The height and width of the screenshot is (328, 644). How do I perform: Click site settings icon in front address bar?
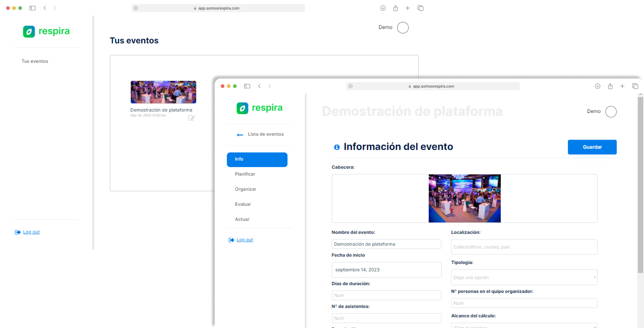351,86
